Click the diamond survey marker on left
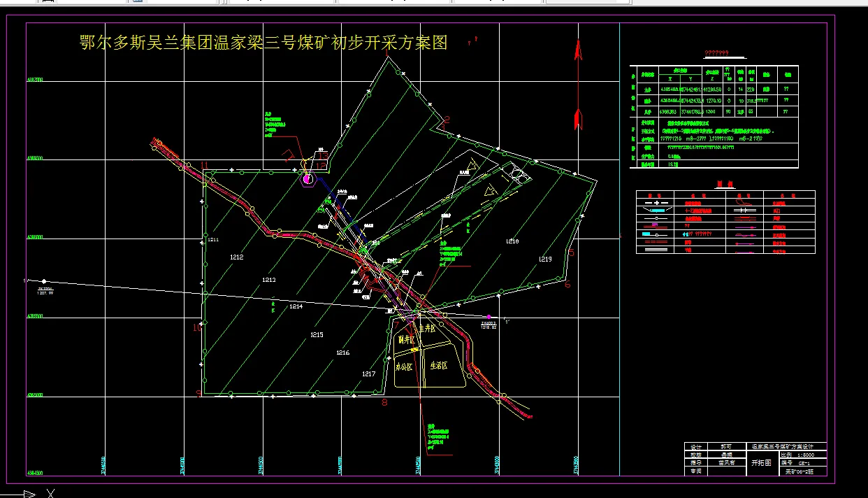Viewport: 868px width, 498px height. point(44,281)
